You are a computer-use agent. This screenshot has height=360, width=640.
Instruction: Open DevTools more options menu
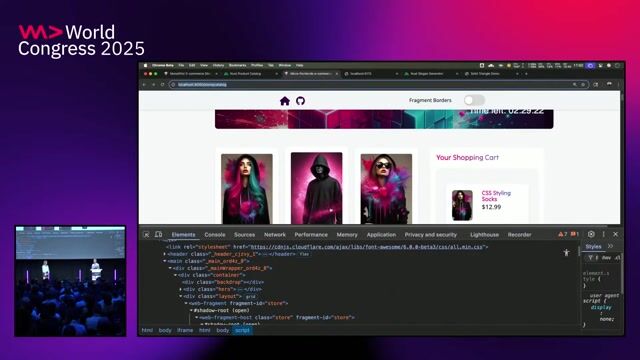(x=603, y=234)
